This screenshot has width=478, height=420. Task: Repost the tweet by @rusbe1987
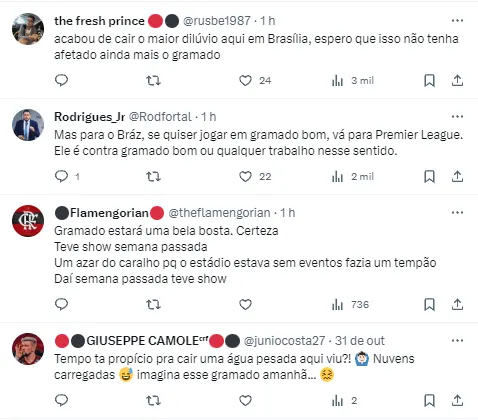pos(154,80)
